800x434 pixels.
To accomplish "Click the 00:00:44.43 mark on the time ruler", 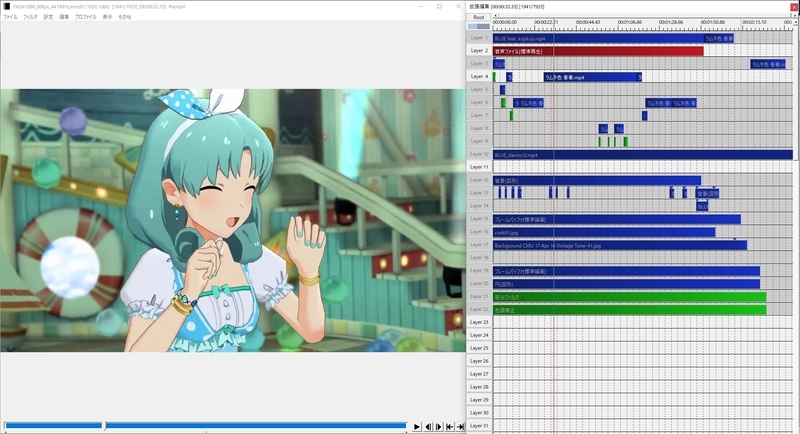I will point(588,22).
